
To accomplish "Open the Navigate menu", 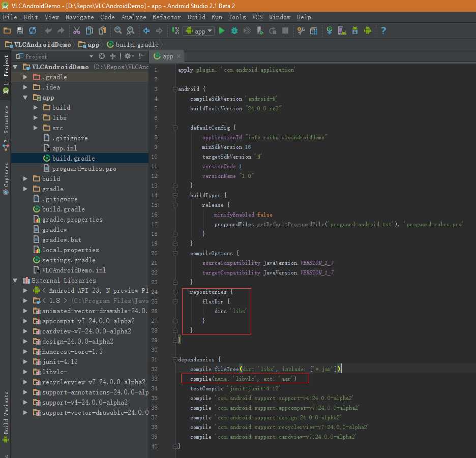I will [x=79, y=17].
